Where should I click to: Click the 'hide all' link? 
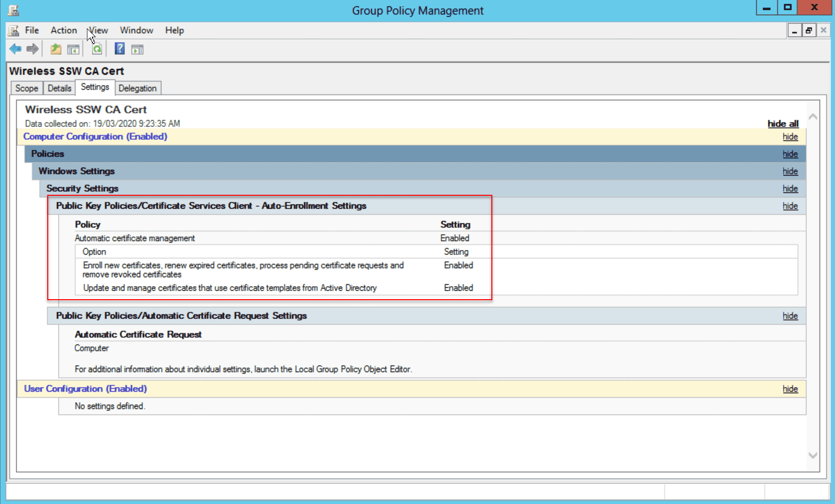coord(782,124)
